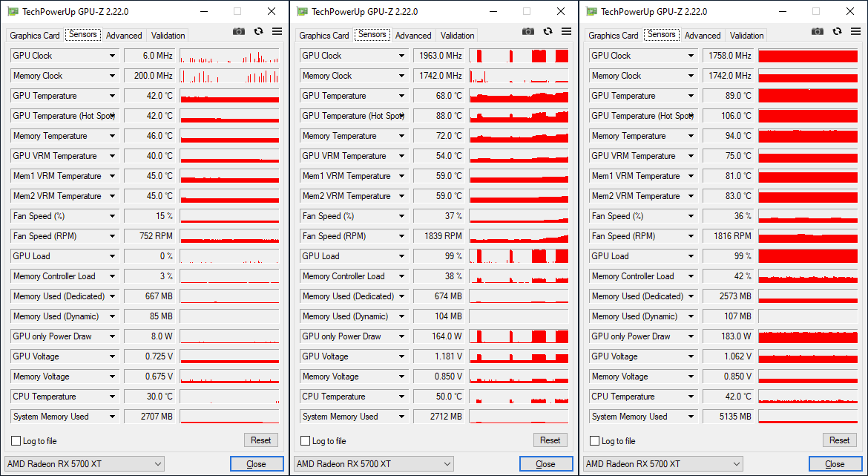
Task: Click the Close button in the middle window
Action: coord(545,464)
